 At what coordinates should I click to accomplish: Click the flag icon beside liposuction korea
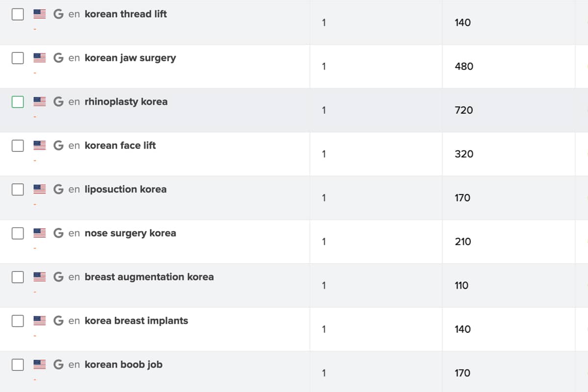[x=40, y=189]
